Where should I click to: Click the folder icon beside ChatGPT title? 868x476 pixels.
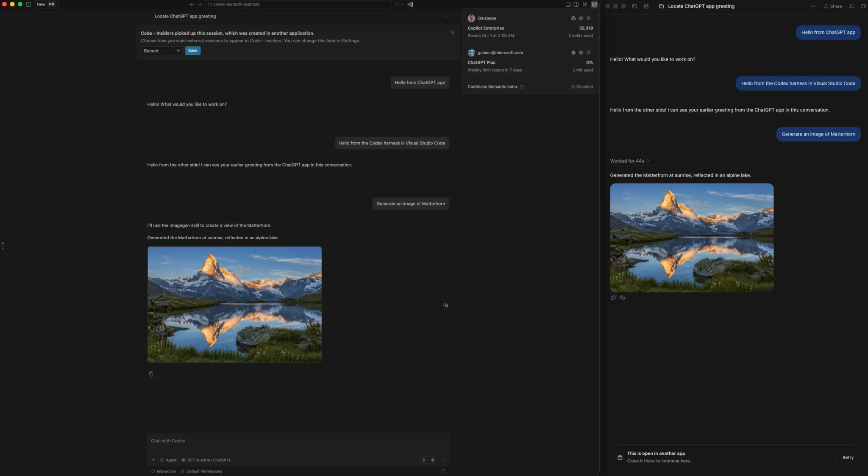tap(661, 6)
